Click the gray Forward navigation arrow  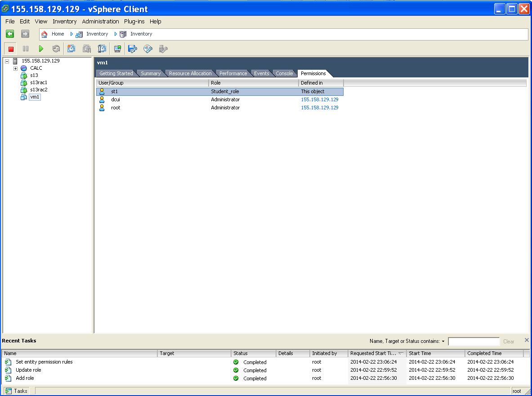25,34
